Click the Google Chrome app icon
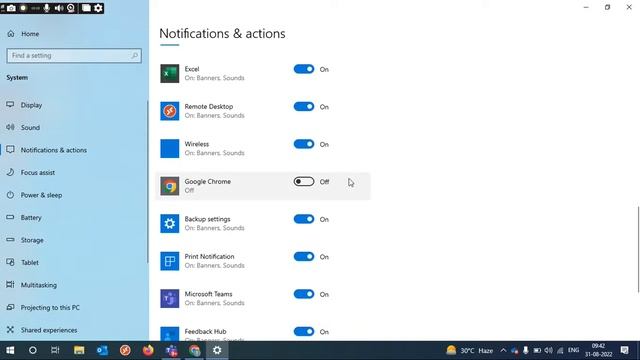Screen dimensions: 640x360 tap(169, 186)
